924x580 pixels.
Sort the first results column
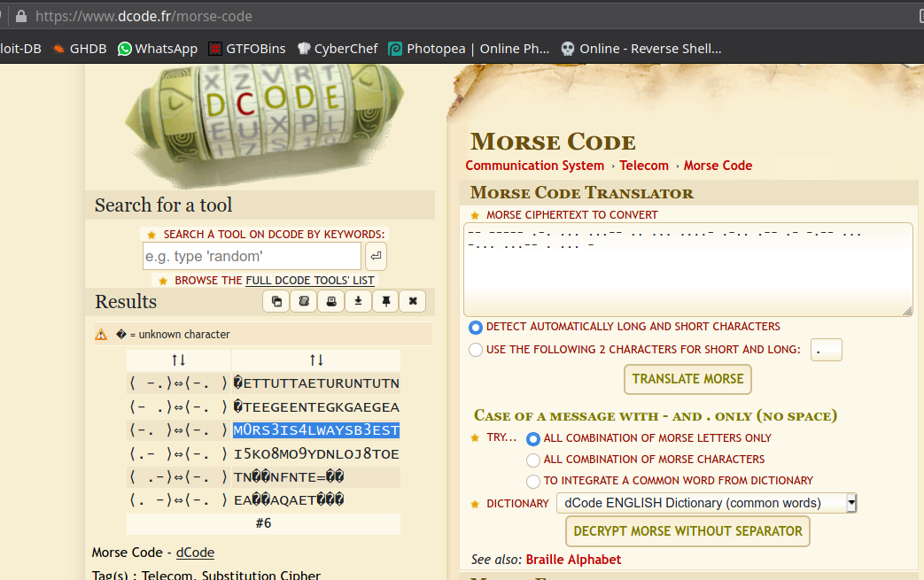(178, 360)
